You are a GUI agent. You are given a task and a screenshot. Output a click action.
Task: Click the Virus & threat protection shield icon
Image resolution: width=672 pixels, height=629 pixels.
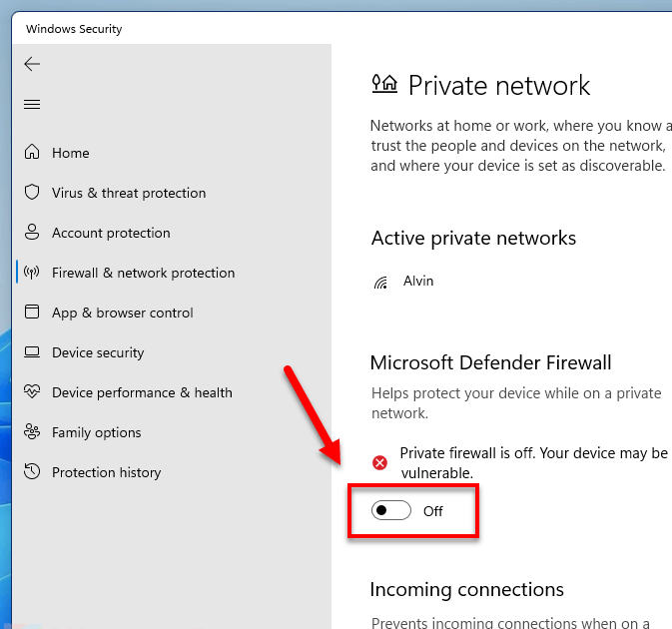click(x=32, y=193)
